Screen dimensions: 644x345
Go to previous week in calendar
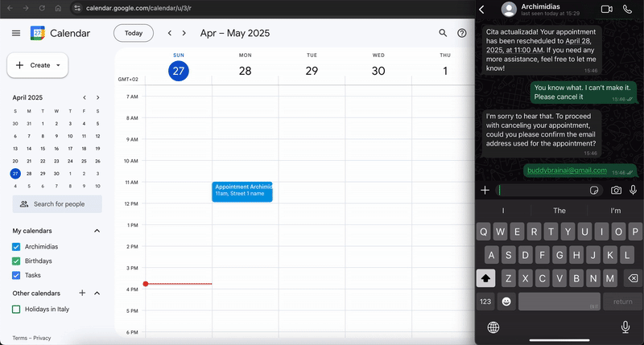170,33
